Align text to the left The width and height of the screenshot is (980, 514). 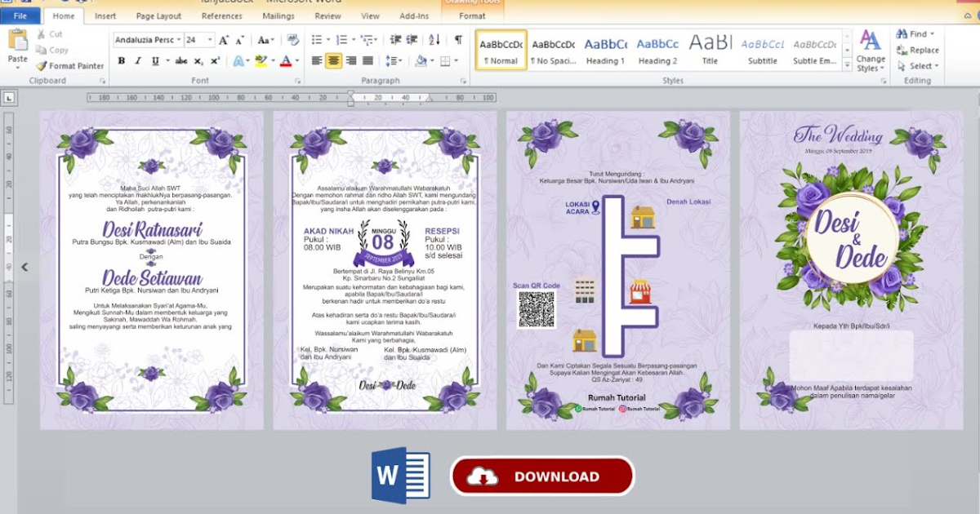(317, 60)
